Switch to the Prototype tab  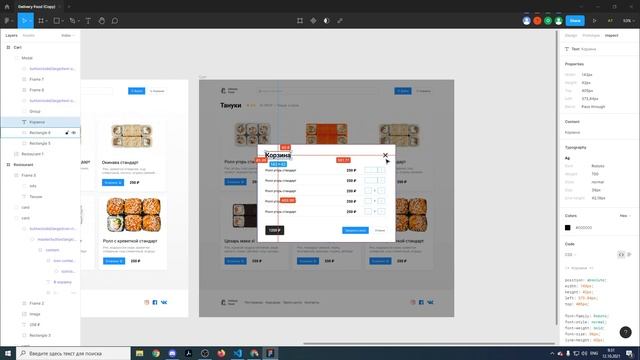tap(591, 36)
